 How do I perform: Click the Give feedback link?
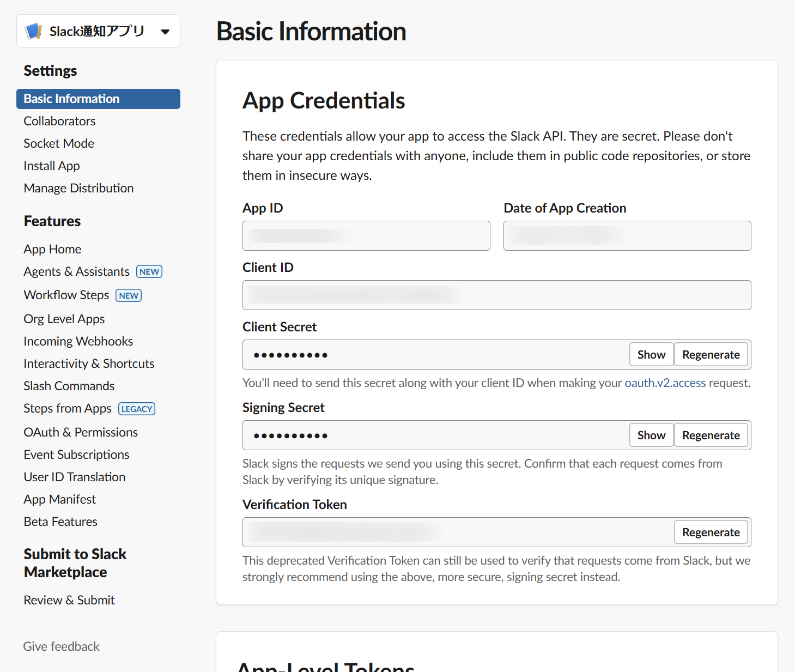coord(61,646)
